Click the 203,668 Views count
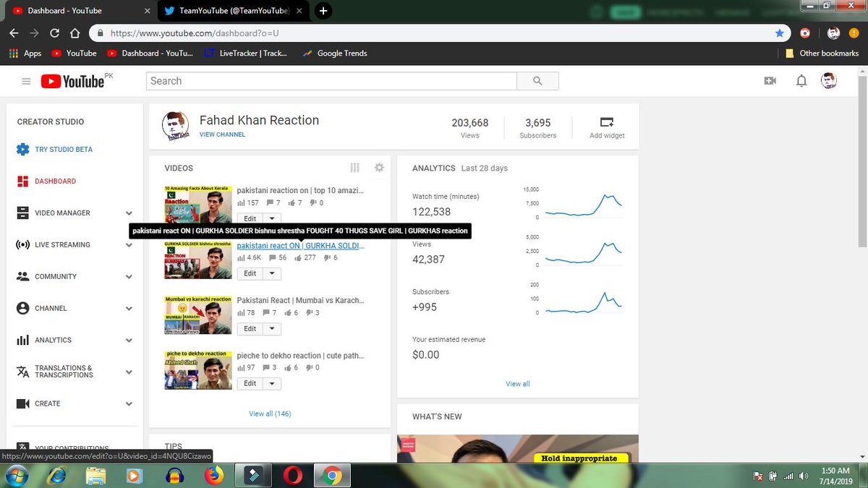This screenshot has height=488, width=868. point(470,123)
